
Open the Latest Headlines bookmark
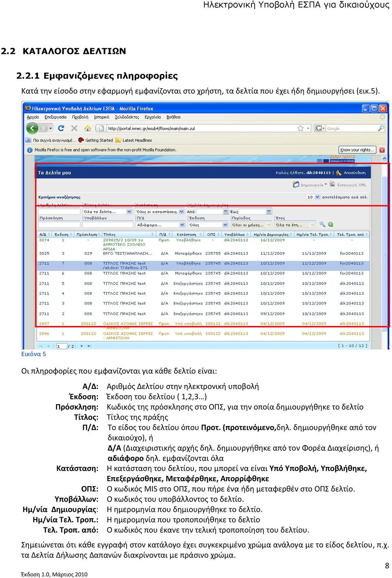[x=134, y=140]
